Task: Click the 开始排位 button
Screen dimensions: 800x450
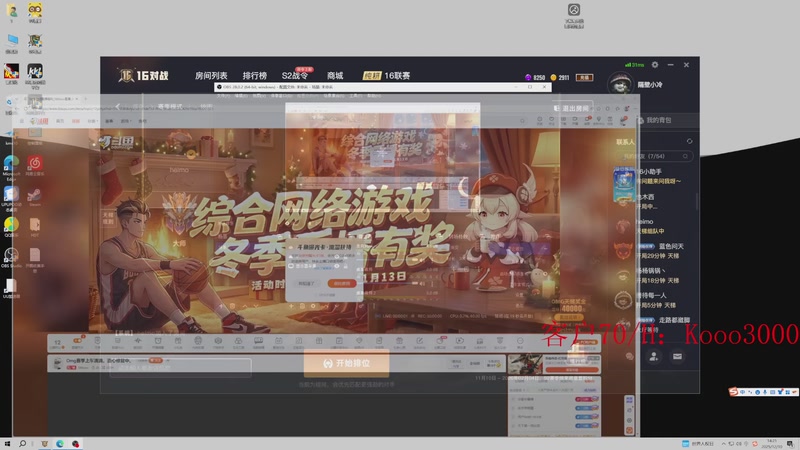Action: pos(346,363)
